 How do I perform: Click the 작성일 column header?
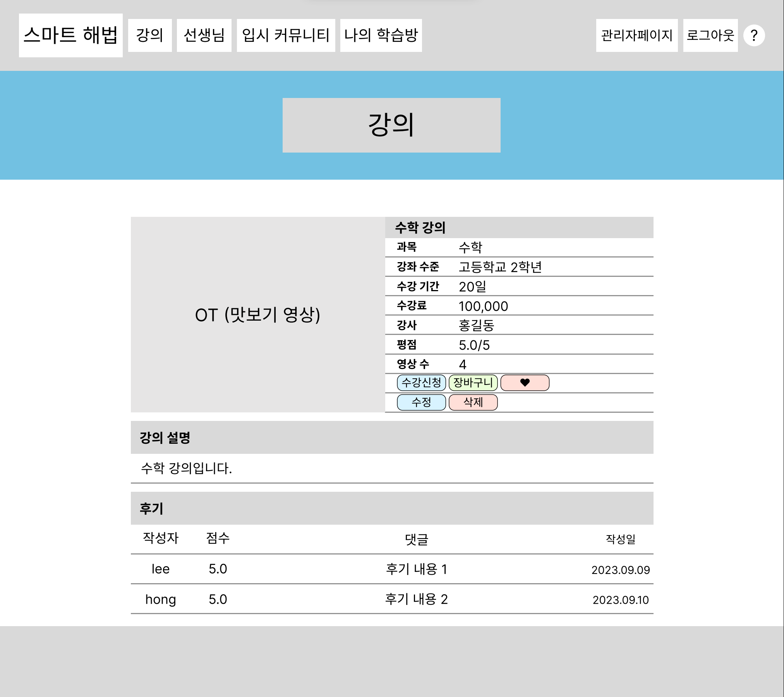click(x=620, y=539)
